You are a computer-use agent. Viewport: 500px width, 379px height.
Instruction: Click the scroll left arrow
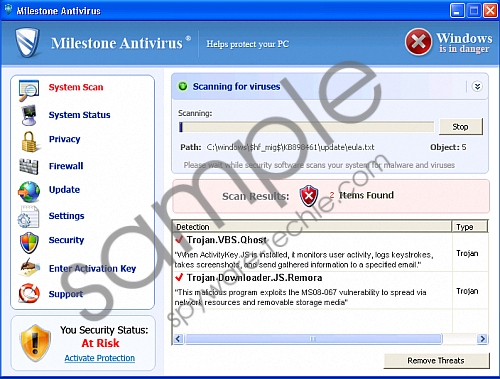(178, 339)
